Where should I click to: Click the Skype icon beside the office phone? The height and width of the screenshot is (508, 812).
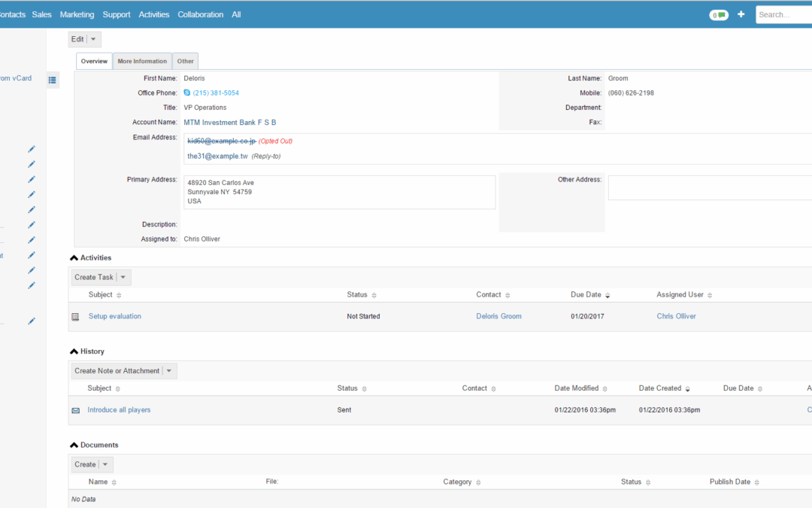click(187, 93)
